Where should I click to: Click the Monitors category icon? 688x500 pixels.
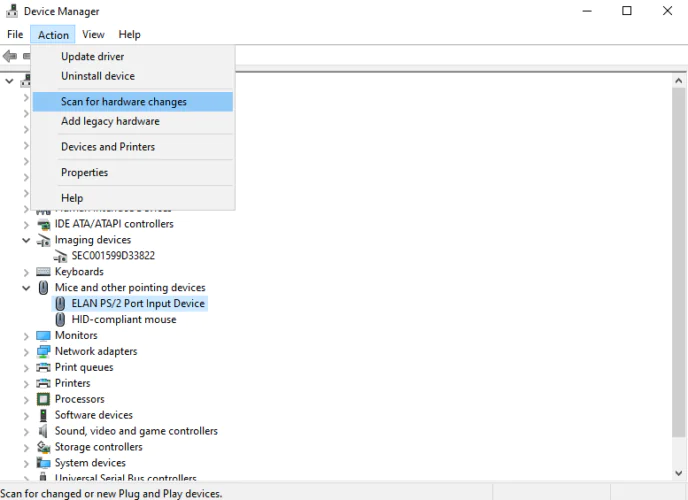pos(43,336)
